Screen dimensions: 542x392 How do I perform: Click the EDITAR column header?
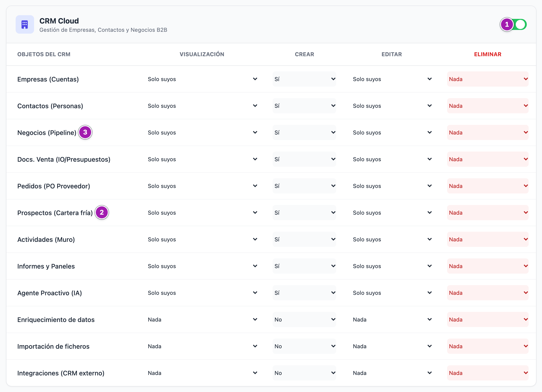pyautogui.click(x=392, y=54)
